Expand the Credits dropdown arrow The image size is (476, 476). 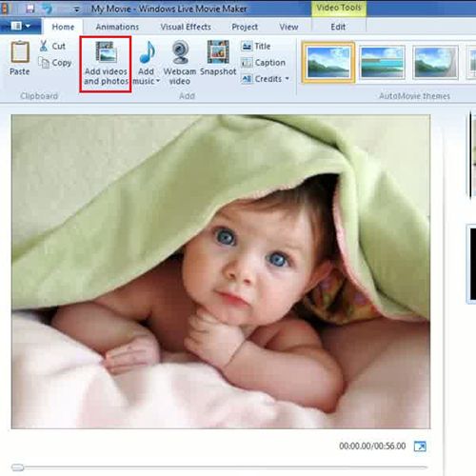coord(288,78)
